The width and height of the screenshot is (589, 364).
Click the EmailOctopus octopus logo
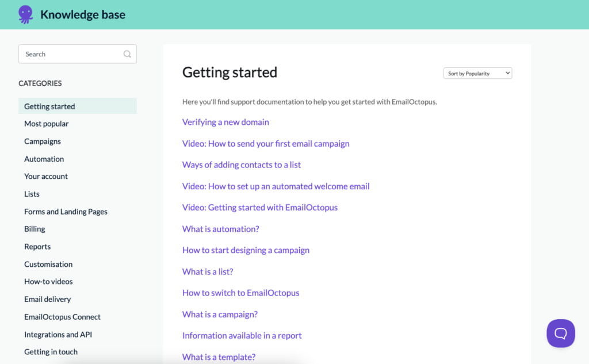point(25,14)
